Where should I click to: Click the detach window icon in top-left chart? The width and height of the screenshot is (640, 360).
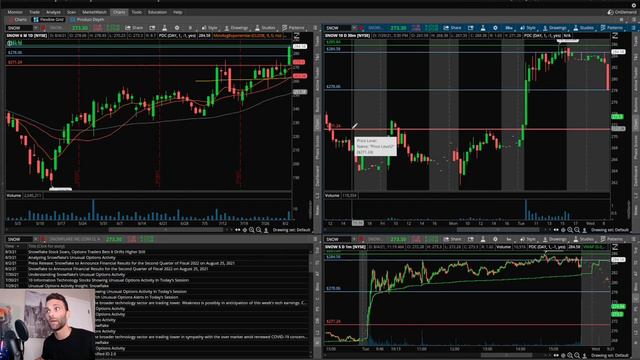coord(152,28)
